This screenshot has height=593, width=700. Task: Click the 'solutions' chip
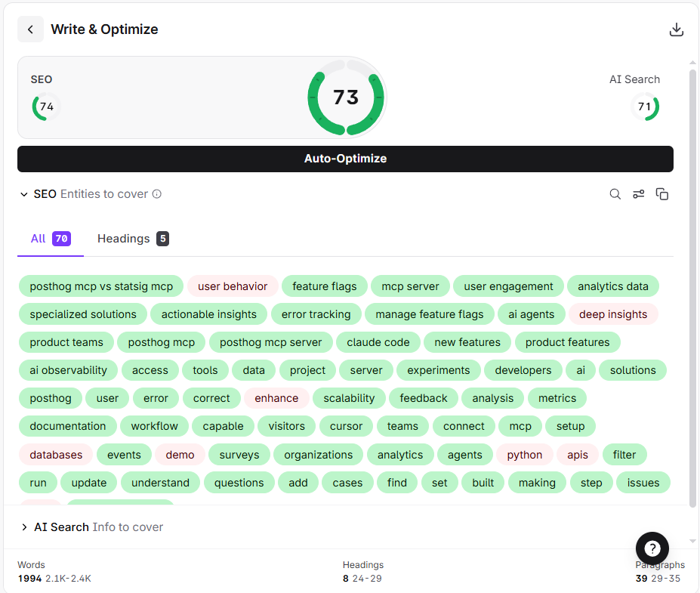tap(633, 370)
